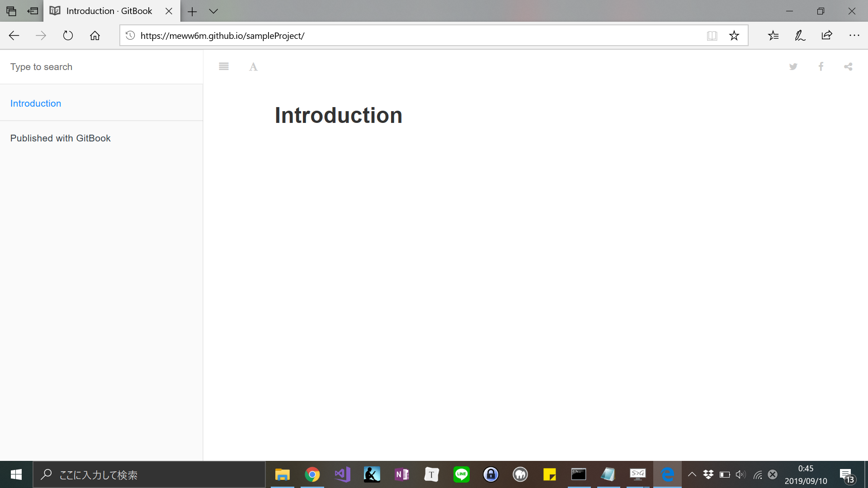
Task: Toggle favorite star in address bar
Action: coord(734,36)
